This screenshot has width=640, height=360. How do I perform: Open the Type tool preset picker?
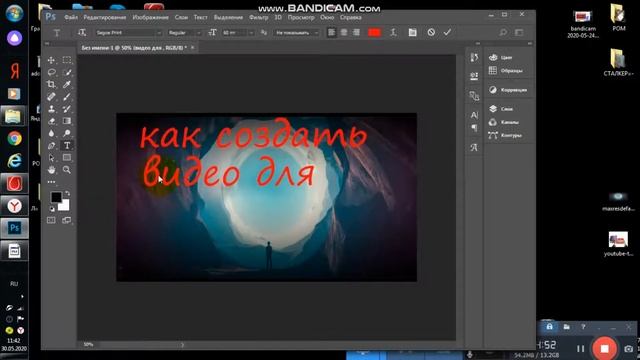[57, 33]
